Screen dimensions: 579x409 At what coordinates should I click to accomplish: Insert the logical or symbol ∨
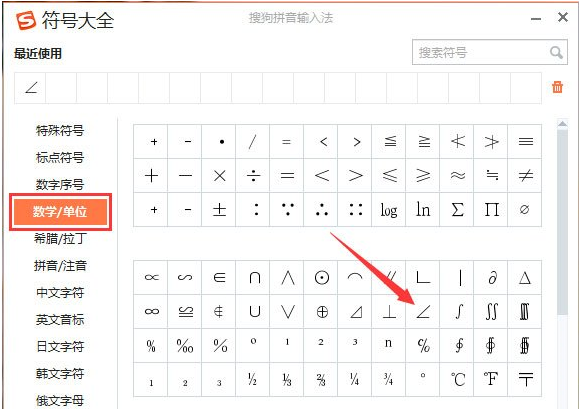[x=287, y=312]
